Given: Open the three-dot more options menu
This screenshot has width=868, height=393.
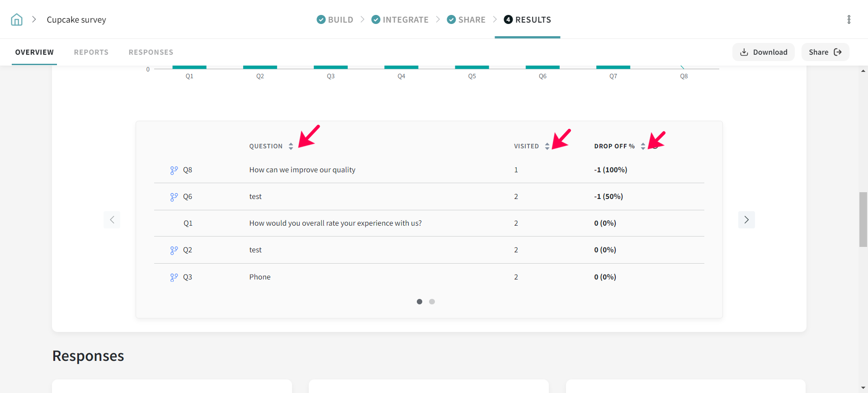Looking at the screenshot, I should 849,19.
